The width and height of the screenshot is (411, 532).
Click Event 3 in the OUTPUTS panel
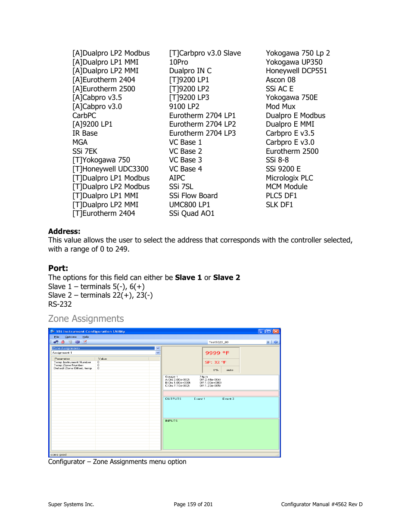228,399
